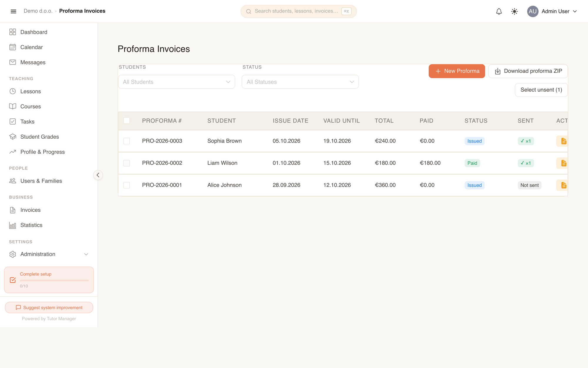The height and width of the screenshot is (368, 588).
Task: Toggle the select-all header checkbox
Action: [x=126, y=121]
